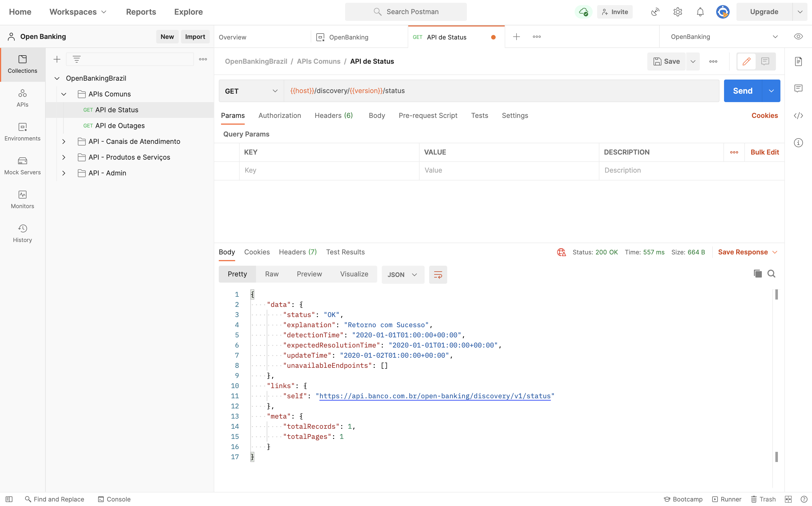Image resolution: width=812 pixels, height=506 pixels.
Task: Open the GET method dropdown
Action: [x=251, y=91]
